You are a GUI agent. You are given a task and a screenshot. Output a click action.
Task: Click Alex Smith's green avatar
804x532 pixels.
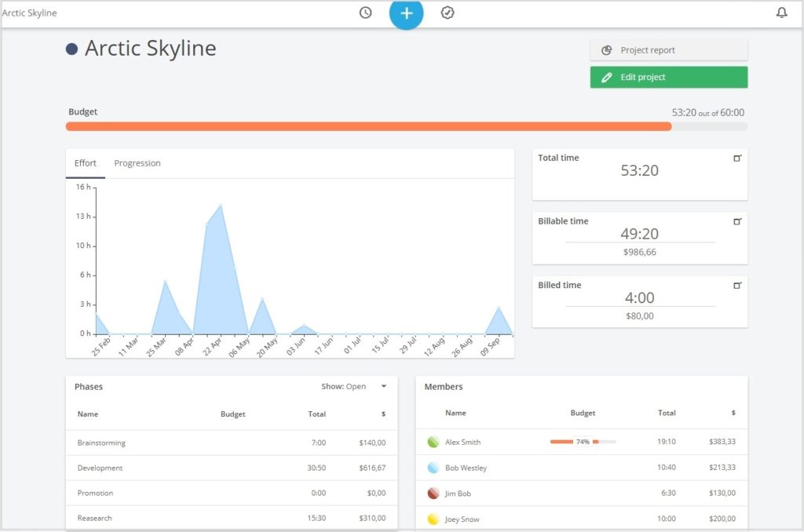[433, 441]
